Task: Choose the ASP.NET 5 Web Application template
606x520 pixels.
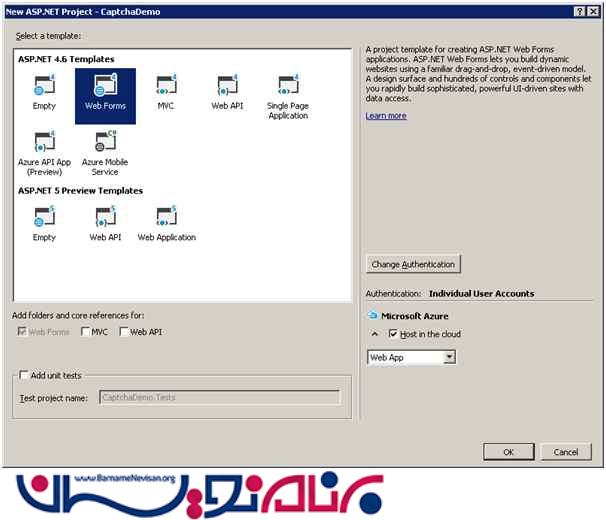Action: pos(167,223)
